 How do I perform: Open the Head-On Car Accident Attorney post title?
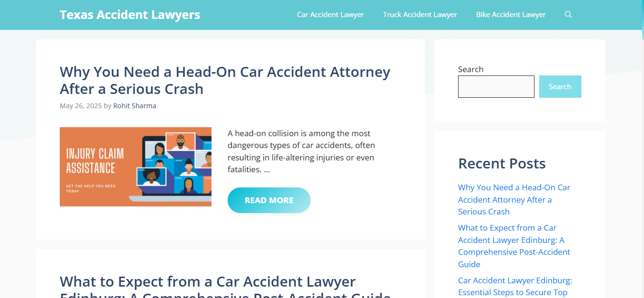coord(225,80)
